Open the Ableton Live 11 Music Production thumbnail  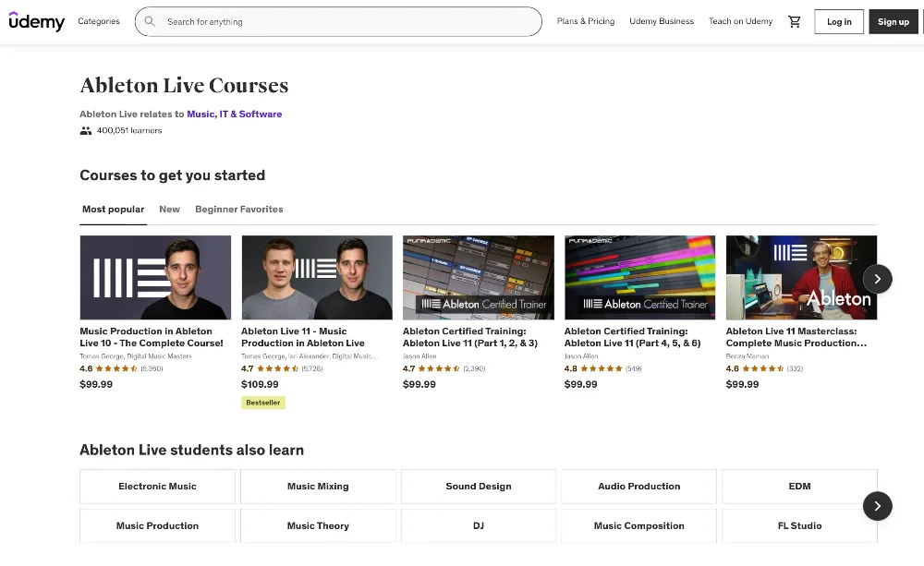(317, 277)
